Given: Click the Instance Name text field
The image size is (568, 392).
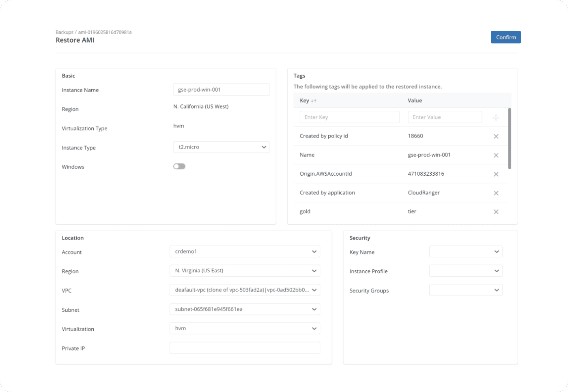Looking at the screenshot, I should click(x=221, y=90).
